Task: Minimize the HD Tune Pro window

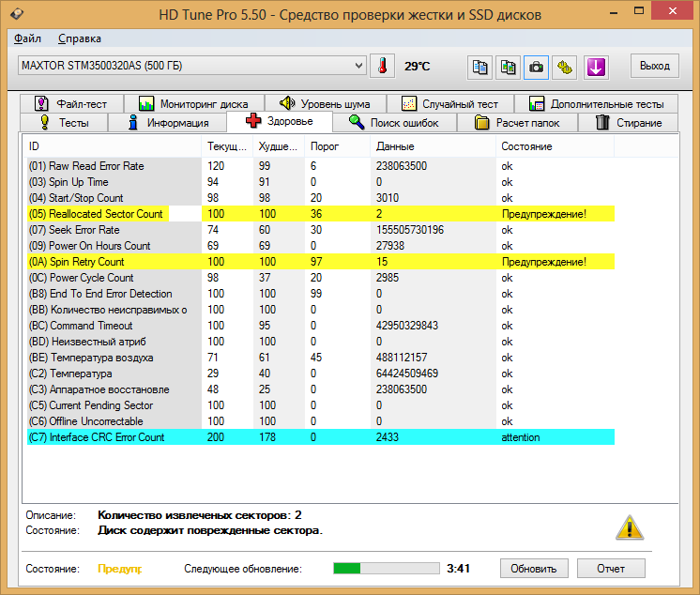Action: click(x=614, y=12)
